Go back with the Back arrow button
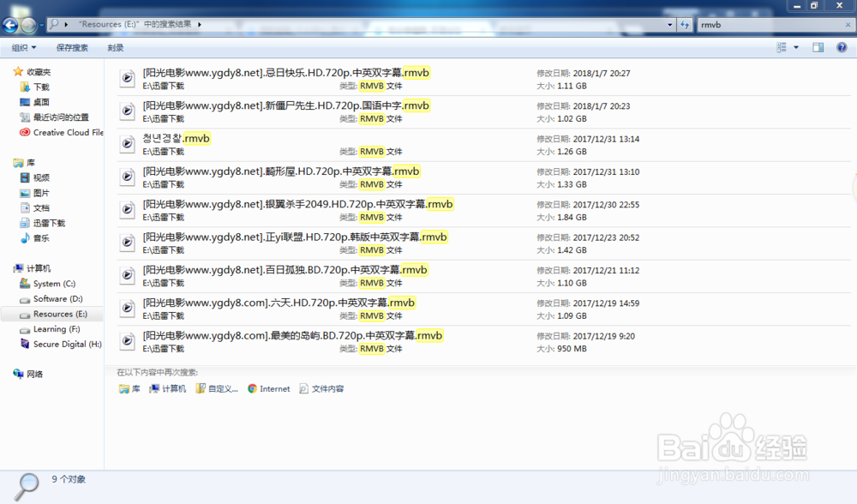Viewport: 857px width, 504px height. click(9, 25)
